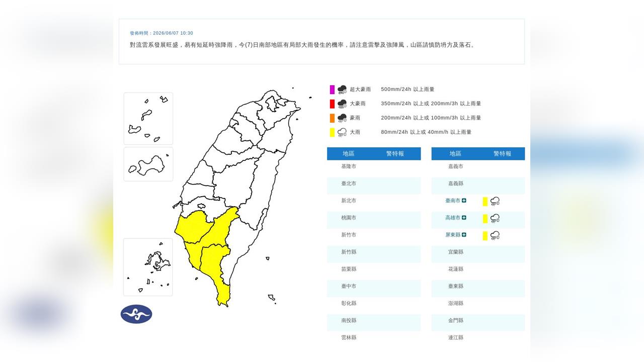644x362 pixels.
Task: Open the 臺南市 link
Action: 453,201
